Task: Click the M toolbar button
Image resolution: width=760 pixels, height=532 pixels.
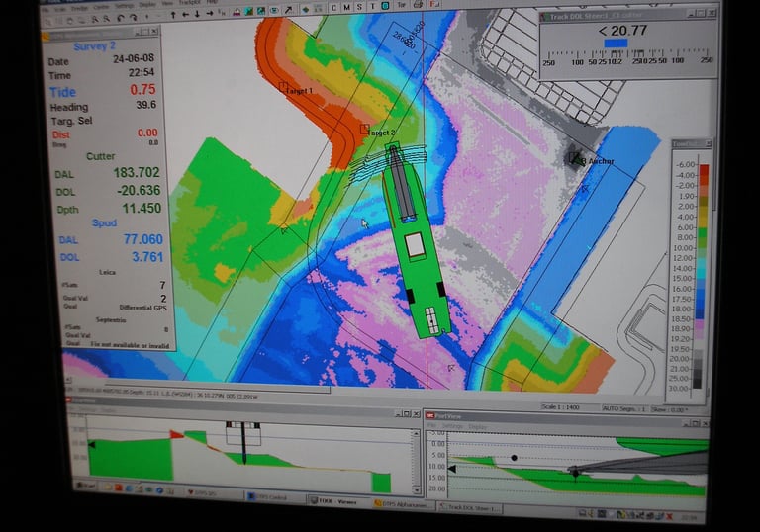Action: tap(347, 7)
